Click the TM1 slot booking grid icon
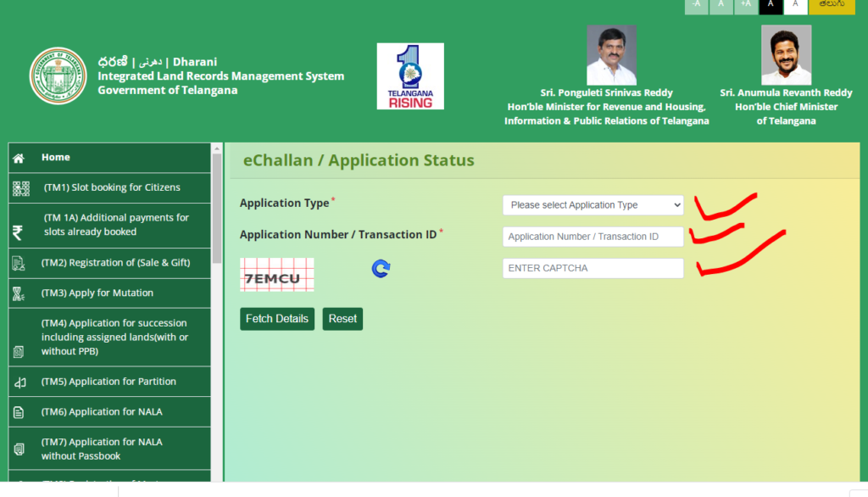The height and width of the screenshot is (497, 868). pos(21,188)
